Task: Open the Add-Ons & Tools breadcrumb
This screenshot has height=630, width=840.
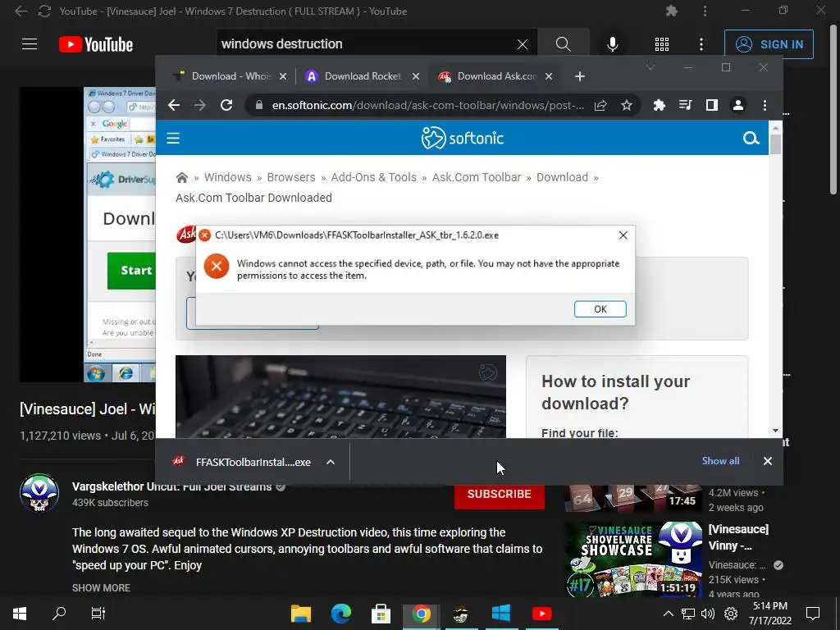Action: pos(373,177)
